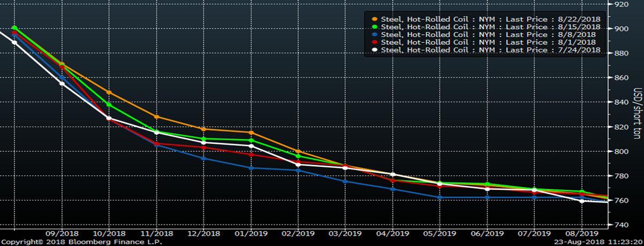Click the blue data point at 01/2019
644x246 pixels.
coord(251,168)
